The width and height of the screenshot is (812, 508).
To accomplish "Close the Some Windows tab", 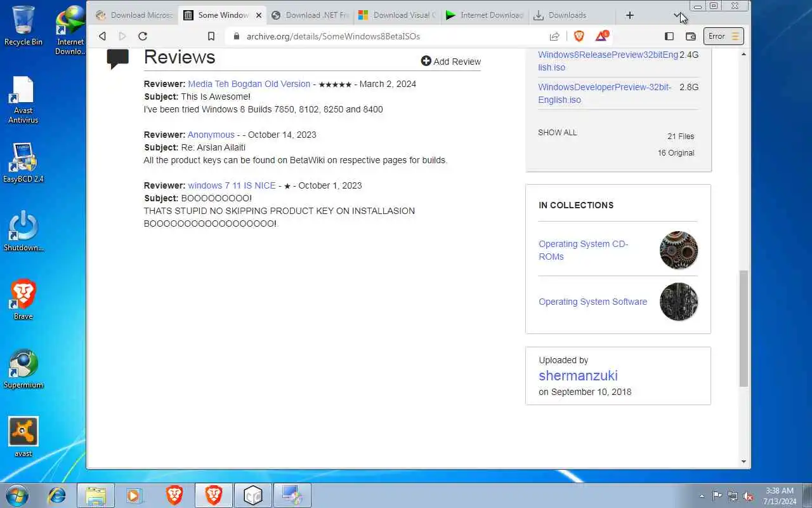I will tap(258, 15).
